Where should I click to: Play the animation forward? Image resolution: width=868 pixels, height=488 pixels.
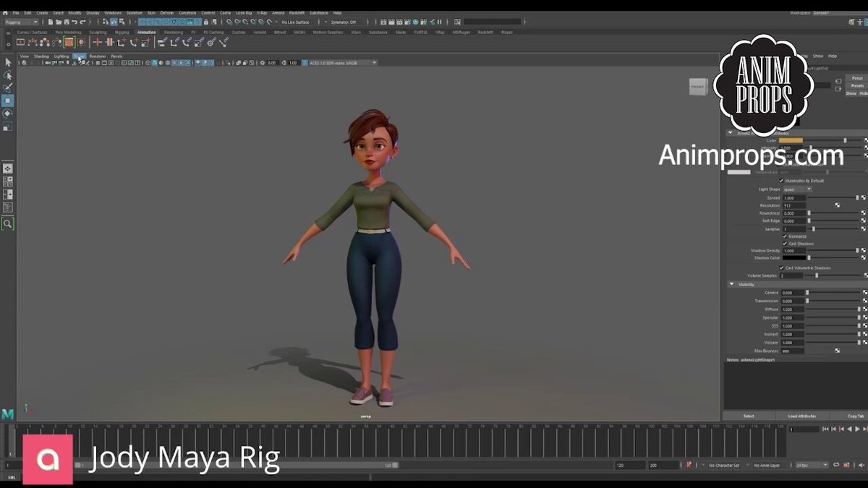857,429
